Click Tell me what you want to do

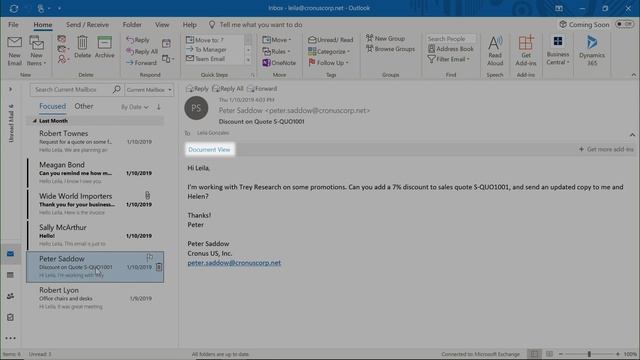261,25
